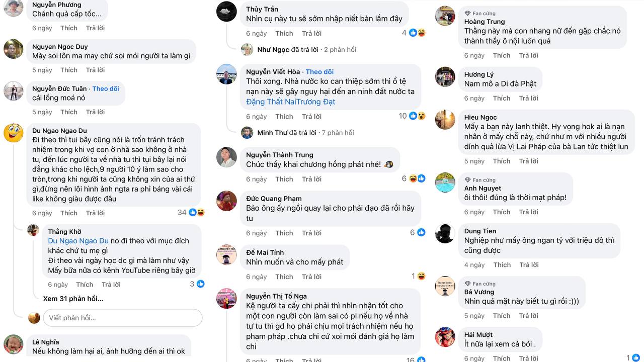Click the like reaction icon on Thắng Khờ's reply
Viewport: 644px width, 362px height.
click(x=201, y=284)
